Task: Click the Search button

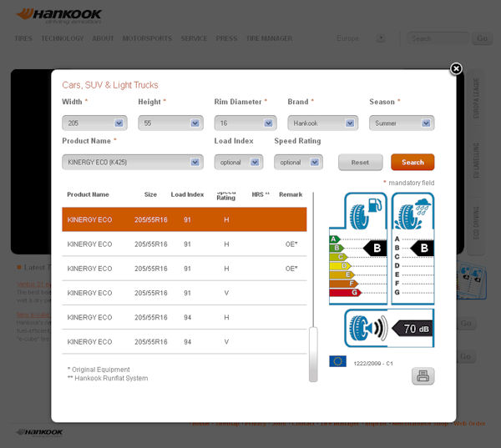Action: point(412,162)
